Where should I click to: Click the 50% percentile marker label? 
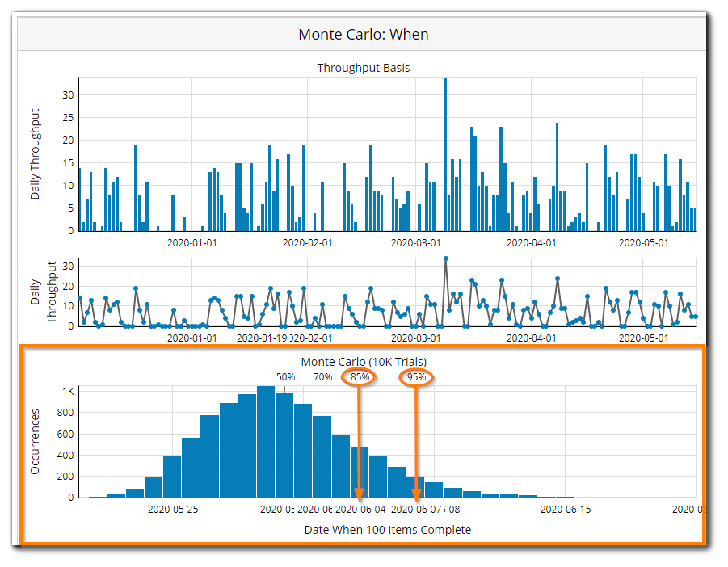tap(285, 376)
